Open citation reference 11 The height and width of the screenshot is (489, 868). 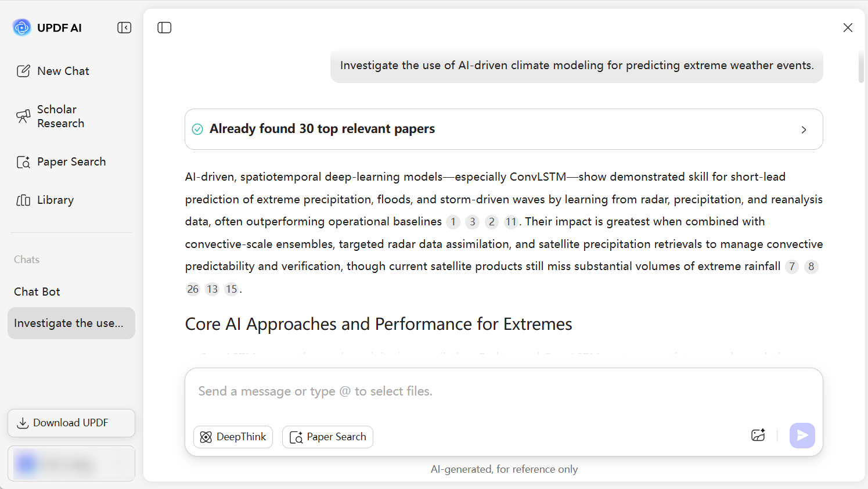tap(511, 222)
